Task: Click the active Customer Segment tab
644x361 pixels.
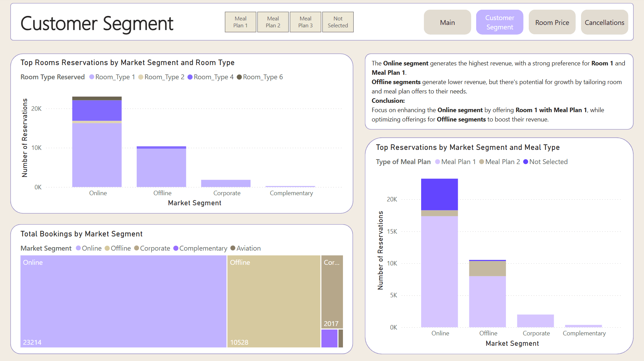Action: [x=499, y=22]
